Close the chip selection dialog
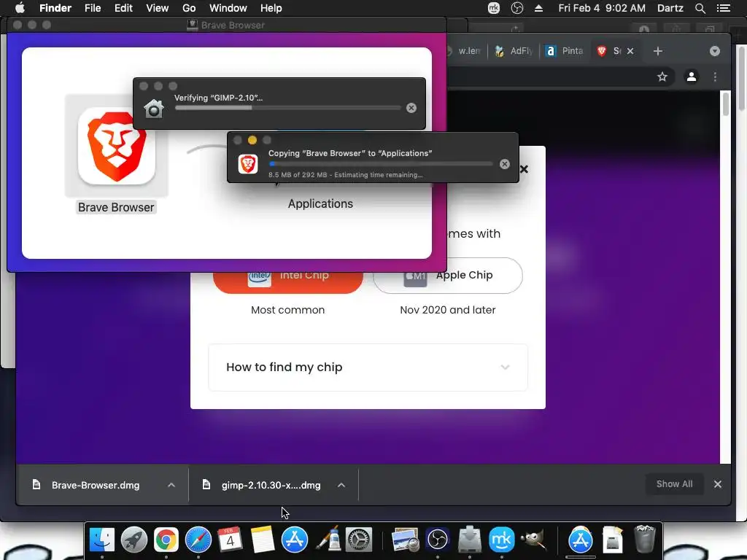This screenshot has width=747, height=560. (525, 169)
